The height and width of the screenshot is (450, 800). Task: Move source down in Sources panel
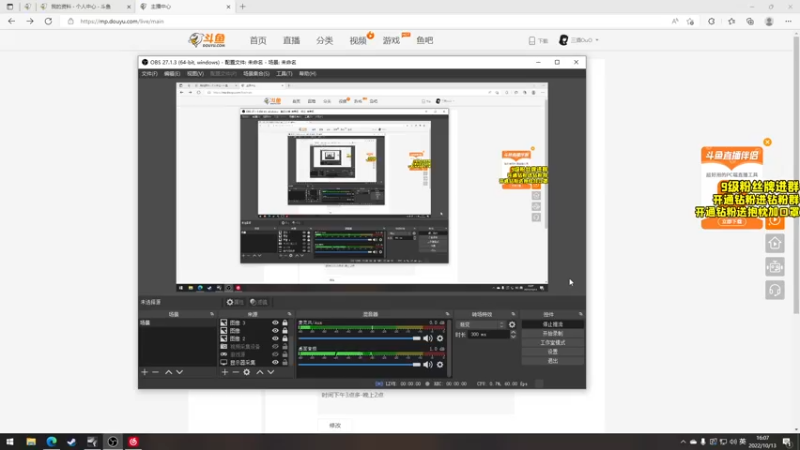pos(271,372)
